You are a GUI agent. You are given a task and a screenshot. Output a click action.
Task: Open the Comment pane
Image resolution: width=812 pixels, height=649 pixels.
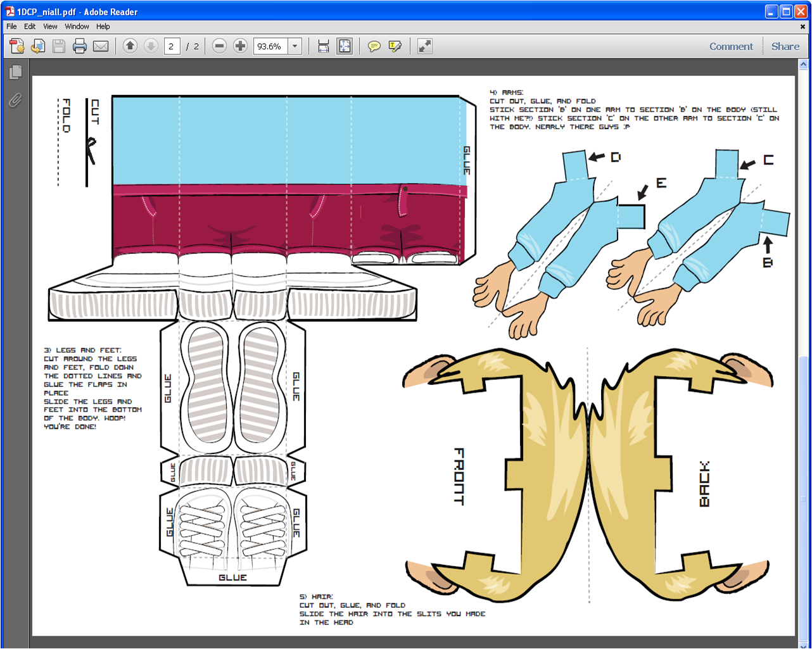click(x=731, y=46)
